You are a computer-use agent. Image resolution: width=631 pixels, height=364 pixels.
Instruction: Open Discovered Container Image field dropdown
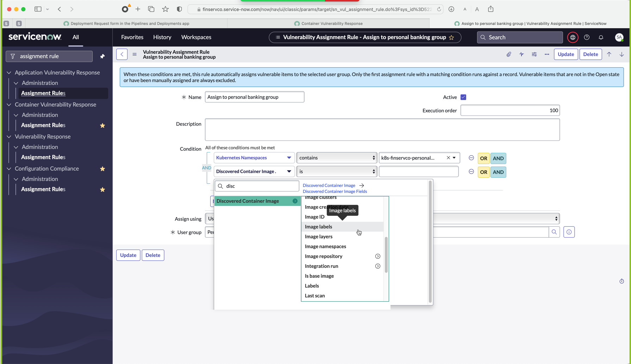point(254,171)
